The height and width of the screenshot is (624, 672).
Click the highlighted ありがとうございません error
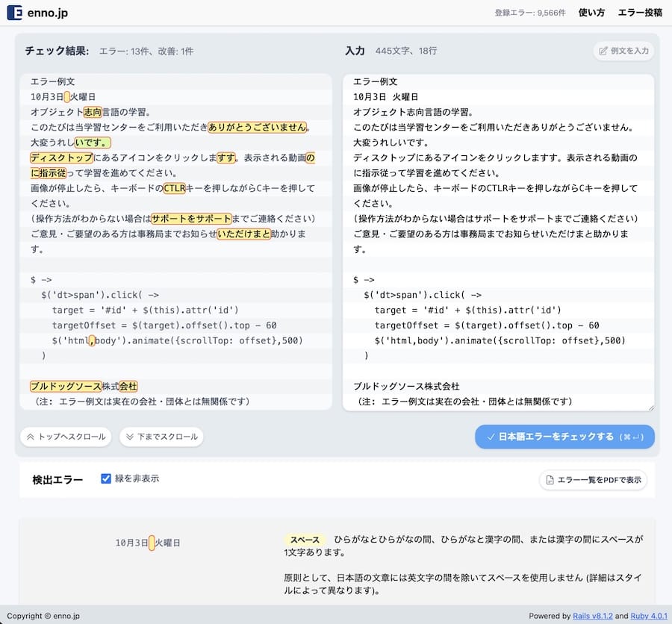tap(258, 127)
